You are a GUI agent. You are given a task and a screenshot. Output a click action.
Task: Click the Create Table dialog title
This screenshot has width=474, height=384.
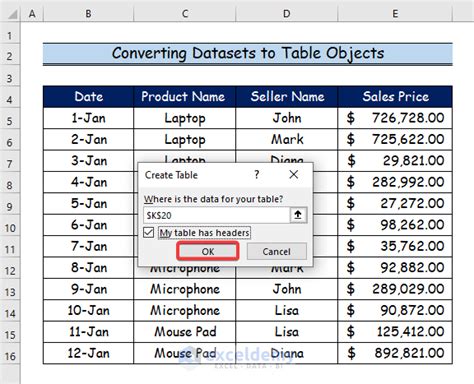tap(171, 175)
